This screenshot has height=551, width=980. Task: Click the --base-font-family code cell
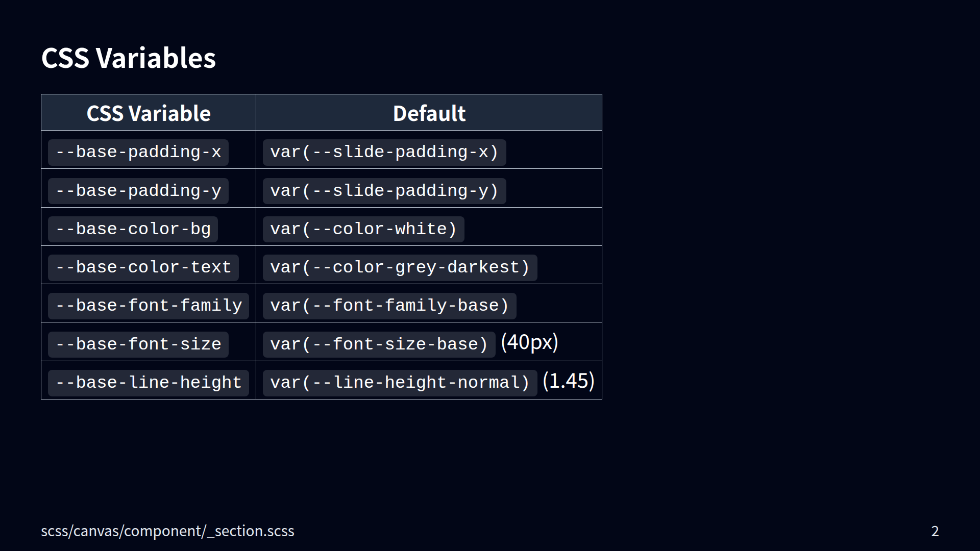point(148,306)
